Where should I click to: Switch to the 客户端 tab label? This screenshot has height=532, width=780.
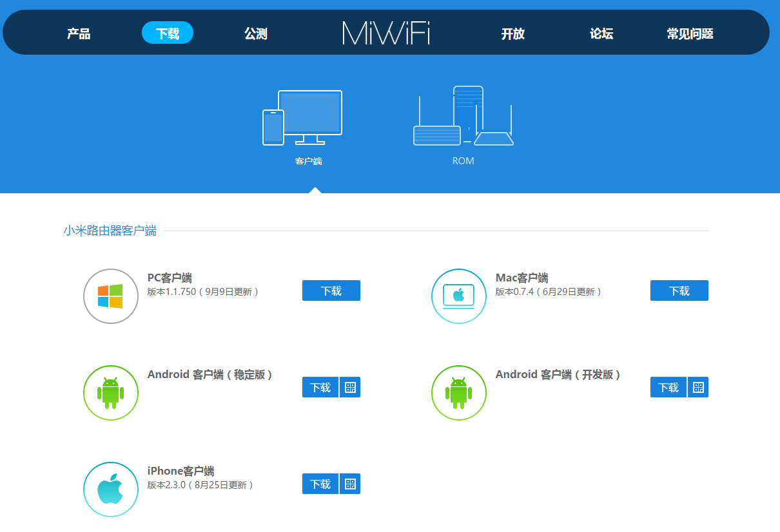coord(309,161)
